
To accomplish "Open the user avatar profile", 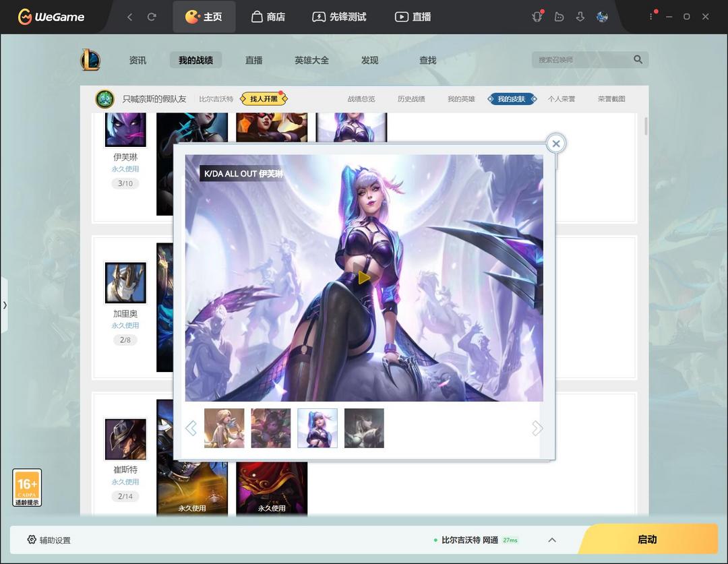I will (x=602, y=17).
